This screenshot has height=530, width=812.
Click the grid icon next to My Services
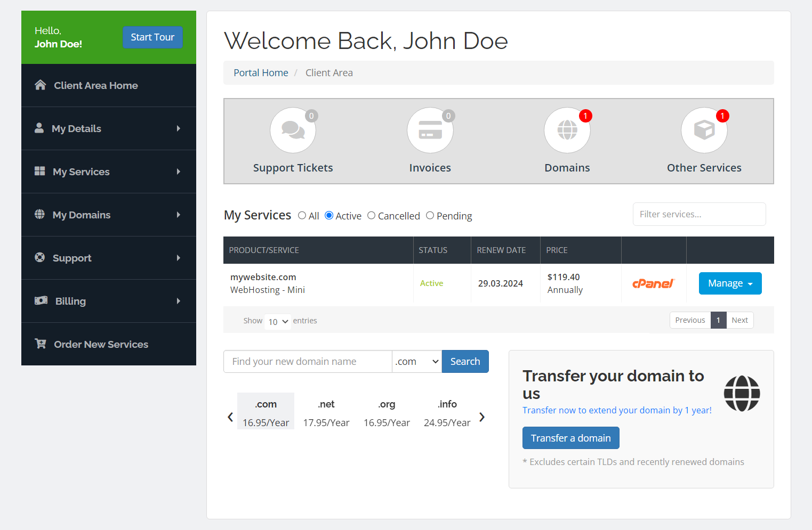pyautogui.click(x=39, y=171)
